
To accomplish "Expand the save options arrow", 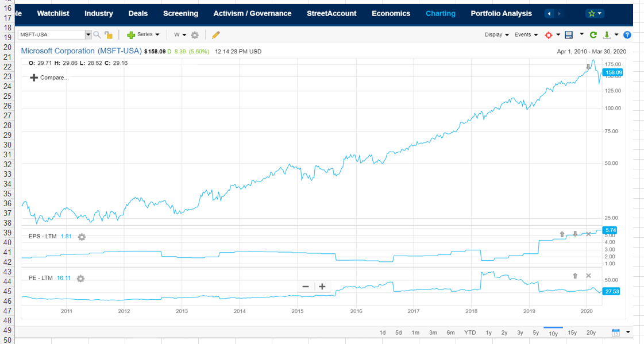I will click(x=581, y=34).
